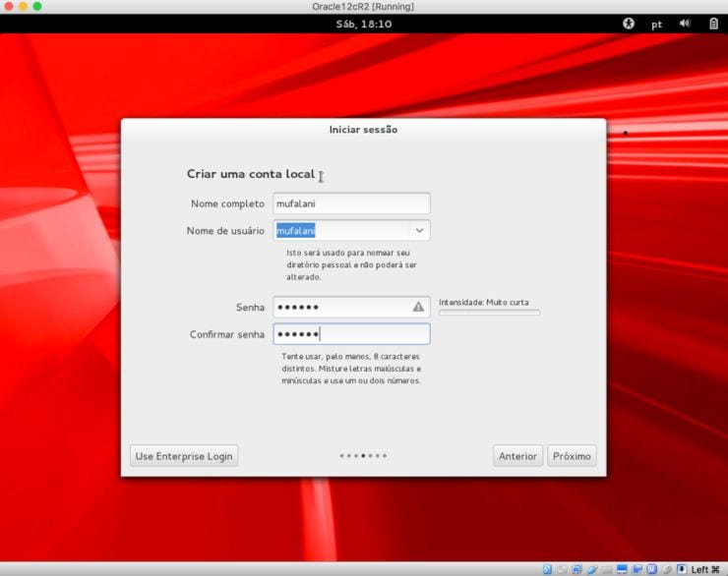Click the USB devices status icon
The width and height of the screenshot is (728, 576).
coord(592,569)
